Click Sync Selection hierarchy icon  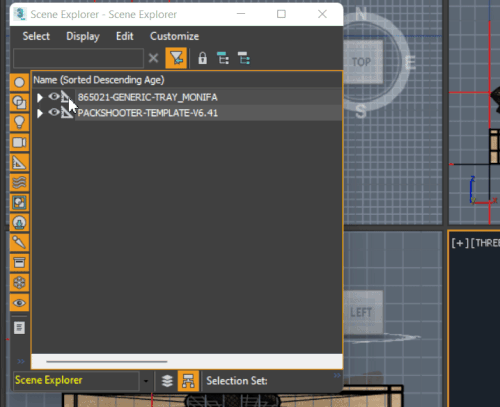pos(244,58)
